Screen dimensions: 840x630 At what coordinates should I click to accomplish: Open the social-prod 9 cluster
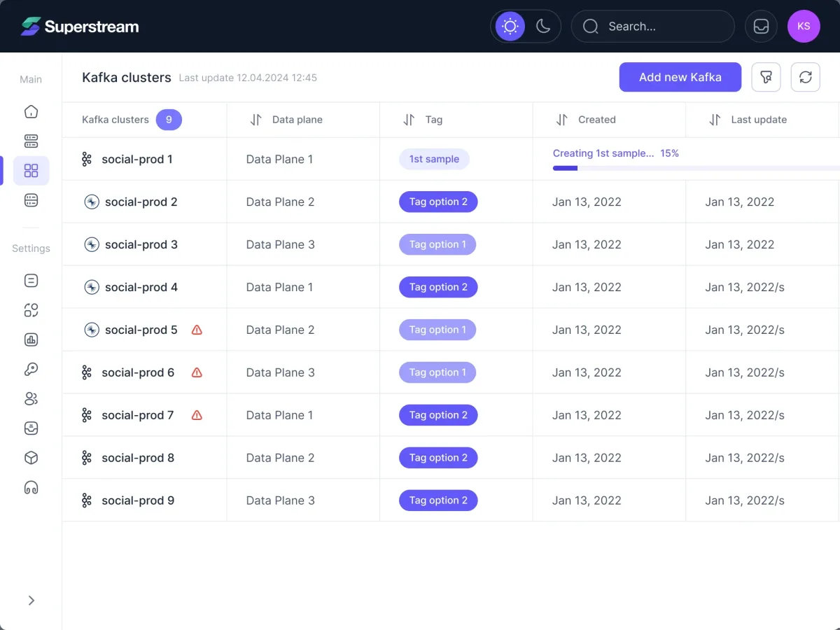coord(138,500)
